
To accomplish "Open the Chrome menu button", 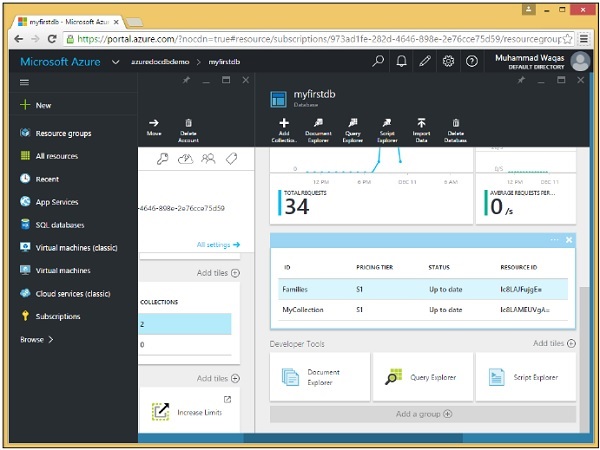I will 584,39.
